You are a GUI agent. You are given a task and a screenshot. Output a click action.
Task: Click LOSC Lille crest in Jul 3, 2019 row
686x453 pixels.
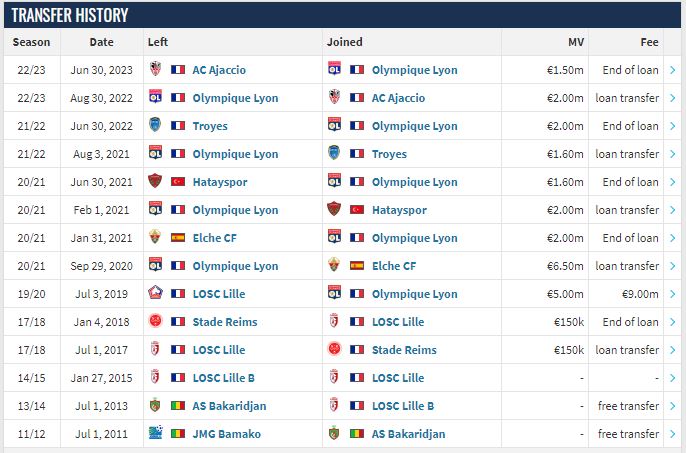(x=155, y=293)
